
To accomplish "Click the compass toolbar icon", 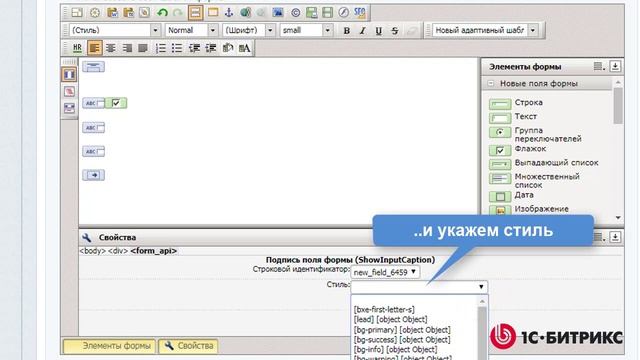I will pyautogui.click(x=344, y=13).
